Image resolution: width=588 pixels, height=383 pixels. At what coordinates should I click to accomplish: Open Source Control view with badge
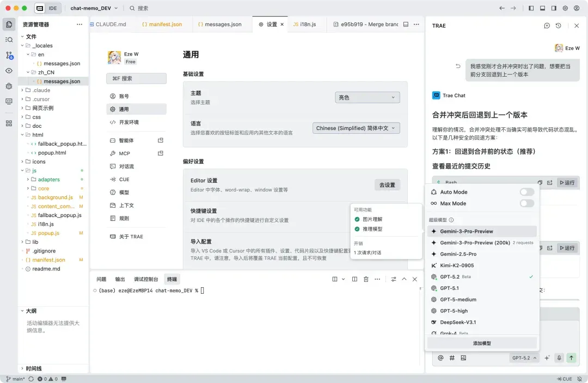[x=9, y=55]
